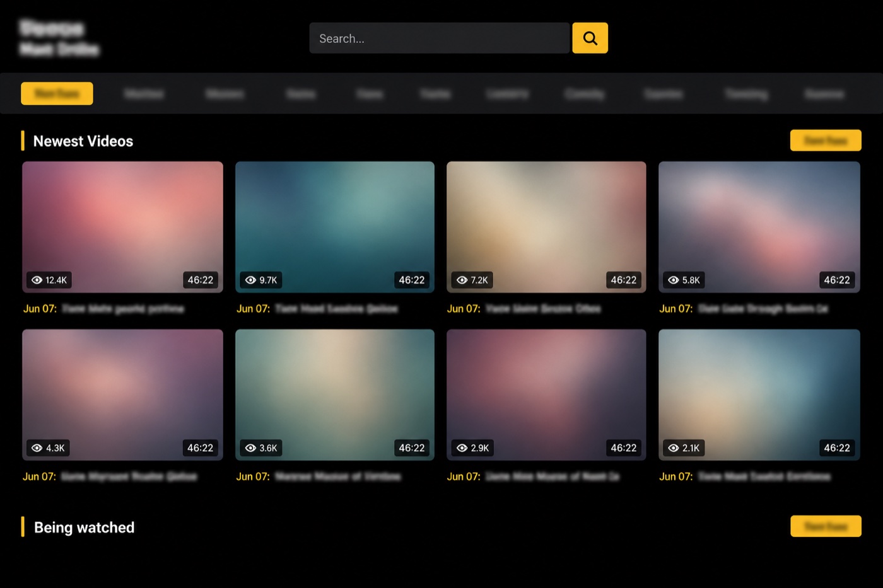Open Jun 07 title link under 2.1K-view video
The height and width of the screenshot is (588, 883).
(746, 476)
